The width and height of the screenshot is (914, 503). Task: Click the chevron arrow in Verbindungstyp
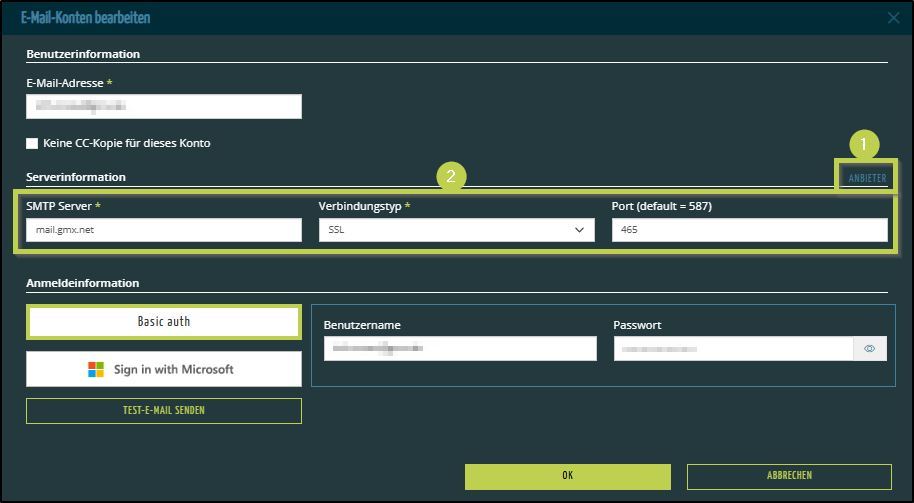[x=579, y=230]
